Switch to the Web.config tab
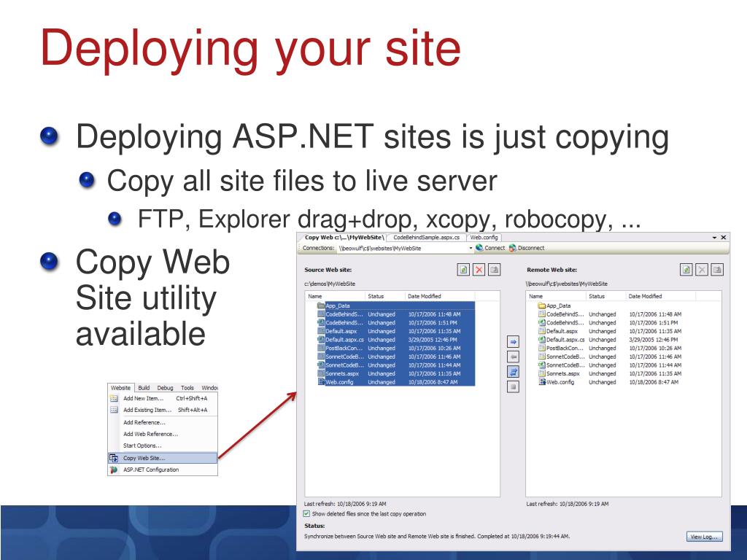747x560 pixels. (484, 237)
